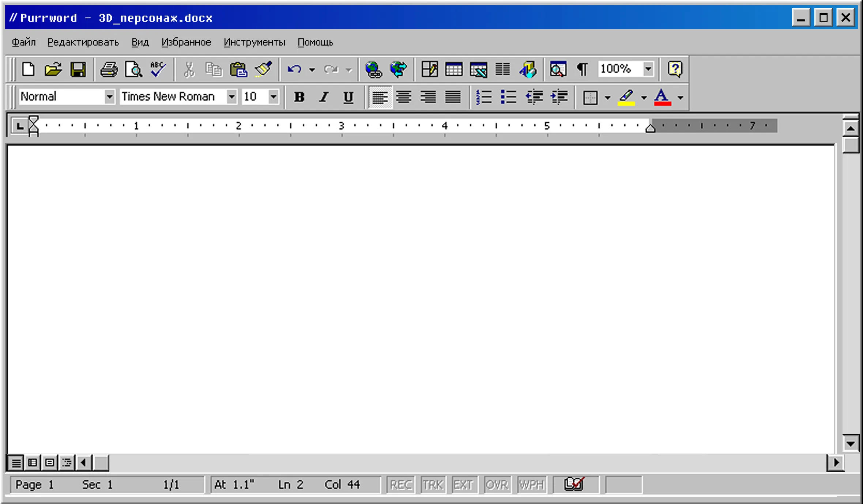
Task: Click vertical scrollbar down arrow
Action: point(851,444)
